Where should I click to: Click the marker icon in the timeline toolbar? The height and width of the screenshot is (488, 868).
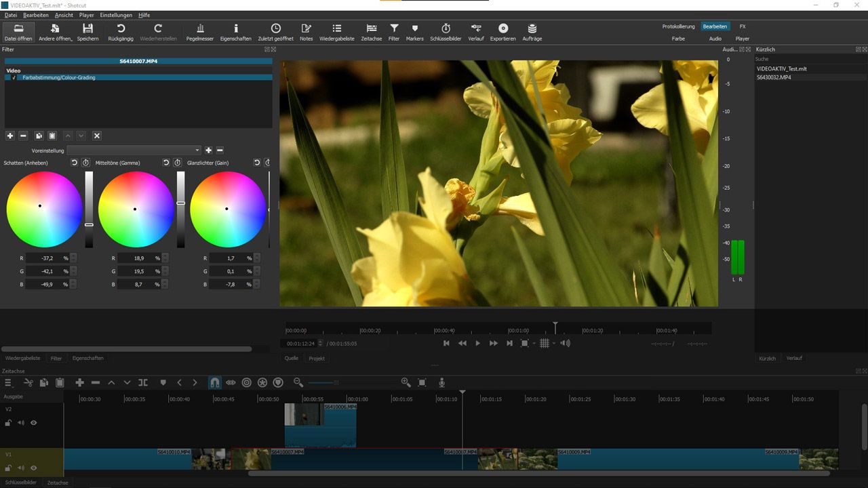163,382
